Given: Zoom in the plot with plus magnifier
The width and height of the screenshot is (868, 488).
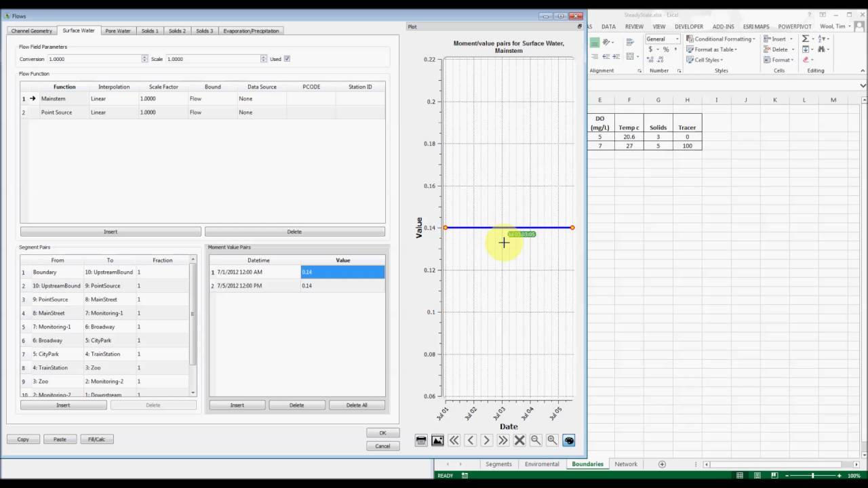Looking at the screenshot, I should [x=552, y=441].
